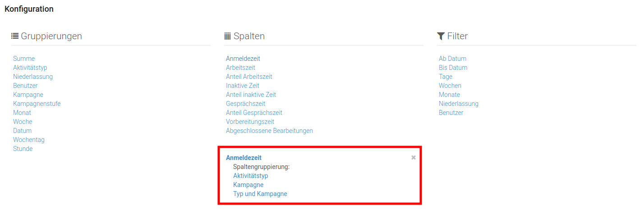Click the Gruppierungen list icon

tap(15, 36)
